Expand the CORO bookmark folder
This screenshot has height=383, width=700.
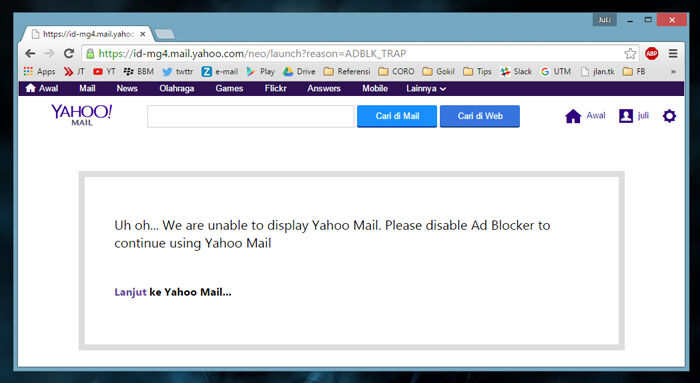[396, 71]
